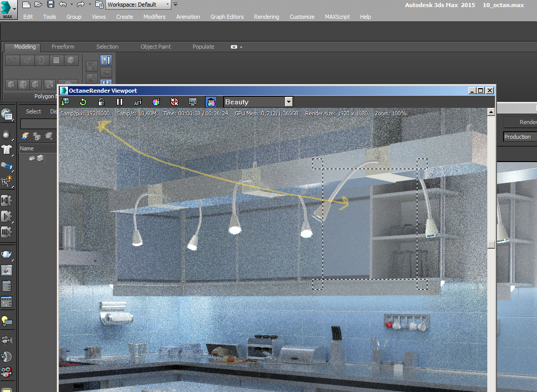Open the redo history dropdown arrow
537x392 pixels.
pyautogui.click(x=90, y=5)
